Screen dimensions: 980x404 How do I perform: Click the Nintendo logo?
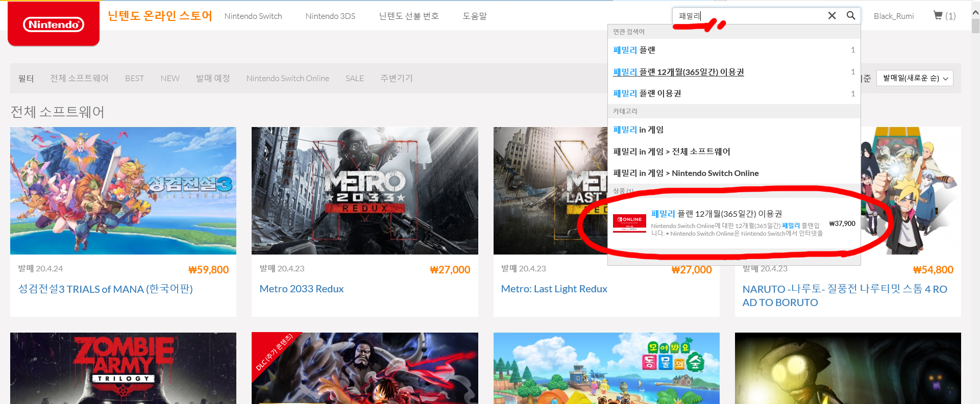coord(54,24)
